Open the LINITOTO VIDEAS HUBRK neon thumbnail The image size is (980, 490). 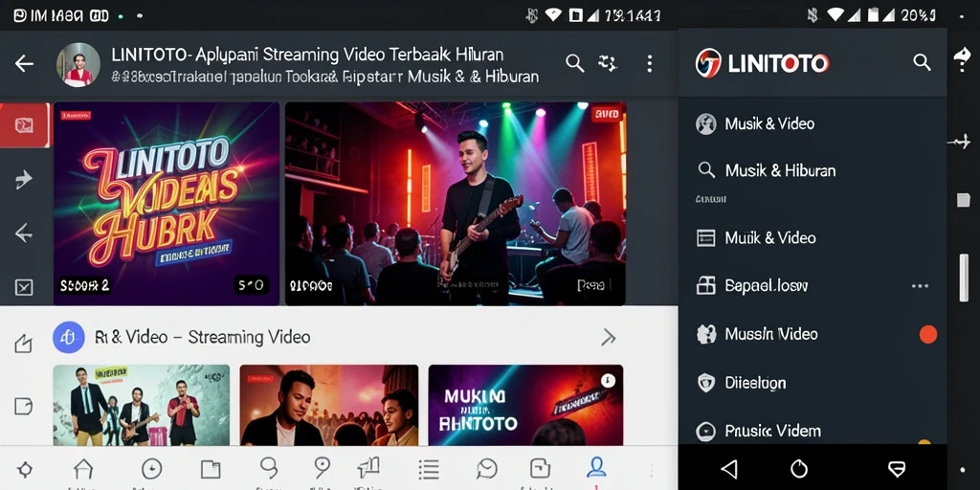167,204
